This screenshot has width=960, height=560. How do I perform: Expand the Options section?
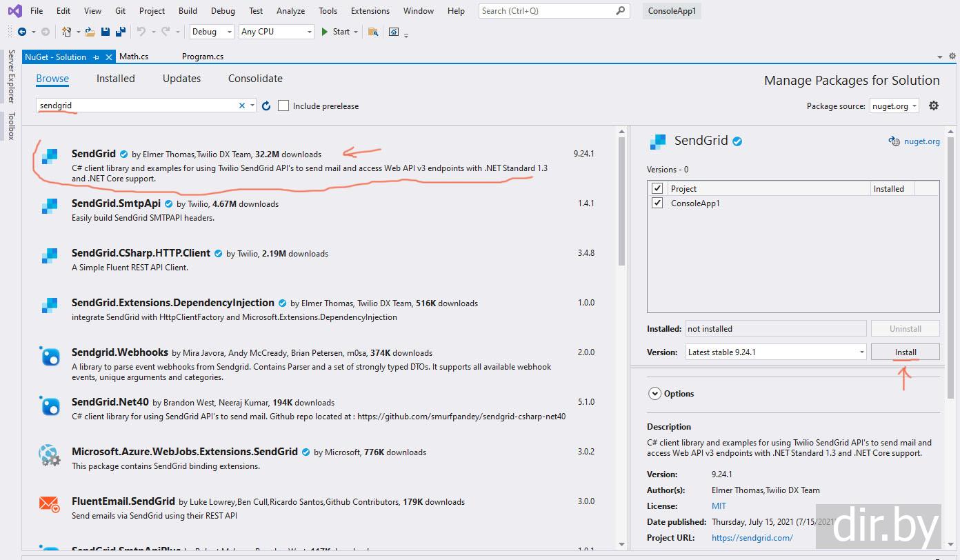654,394
